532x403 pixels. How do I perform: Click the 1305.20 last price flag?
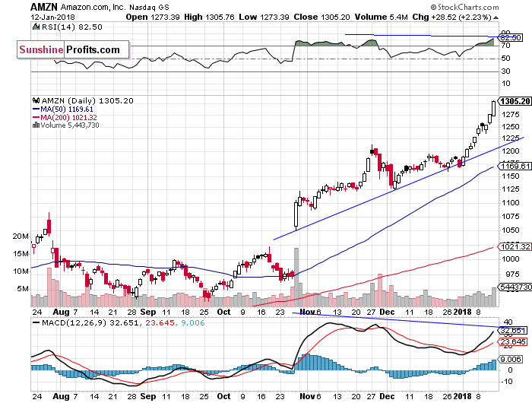[x=515, y=101]
